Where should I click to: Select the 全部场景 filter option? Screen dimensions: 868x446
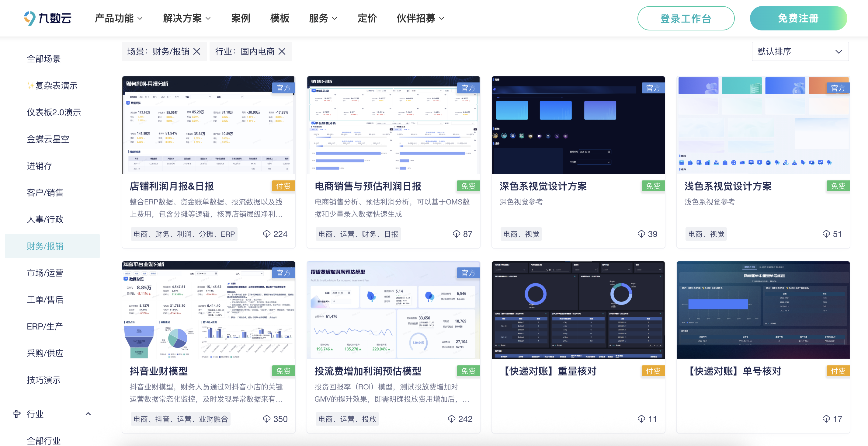pyautogui.click(x=44, y=59)
